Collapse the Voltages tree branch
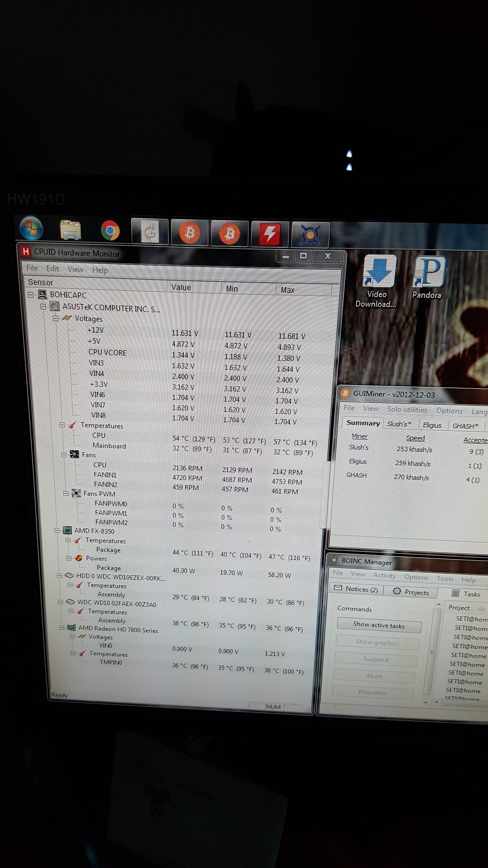The height and width of the screenshot is (868, 488). [x=56, y=318]
